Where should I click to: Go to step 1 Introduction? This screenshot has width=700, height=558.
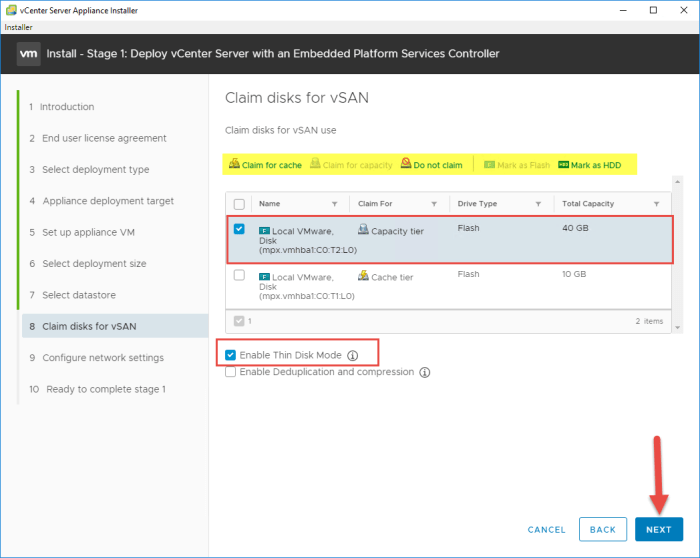tap(62, 107)
